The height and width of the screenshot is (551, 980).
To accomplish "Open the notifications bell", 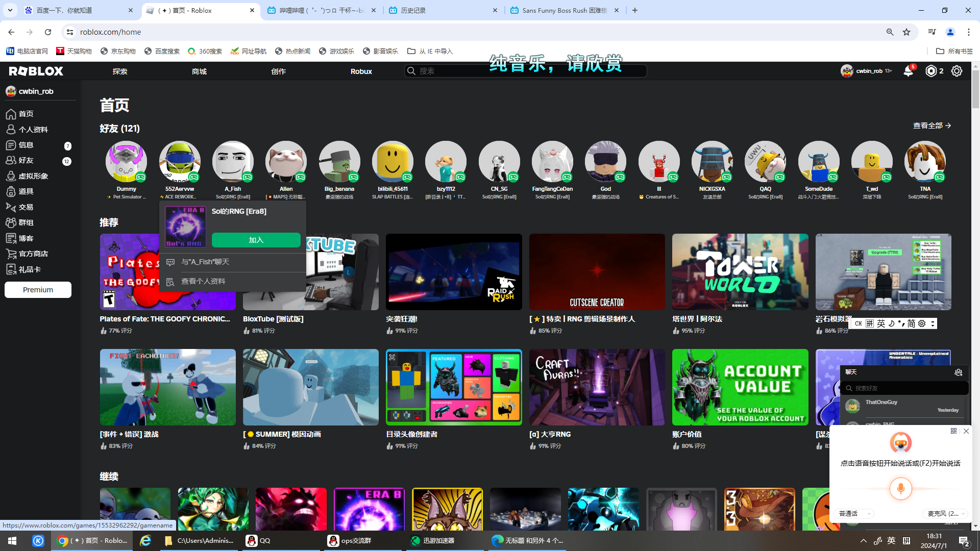I will pyautogui.click(x=908, y=71).
